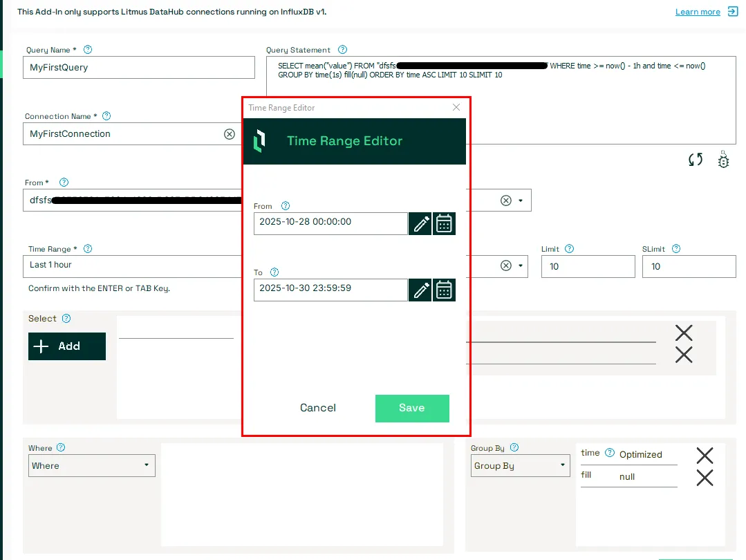Open the pencil editor for the To date

coord(420,290)
